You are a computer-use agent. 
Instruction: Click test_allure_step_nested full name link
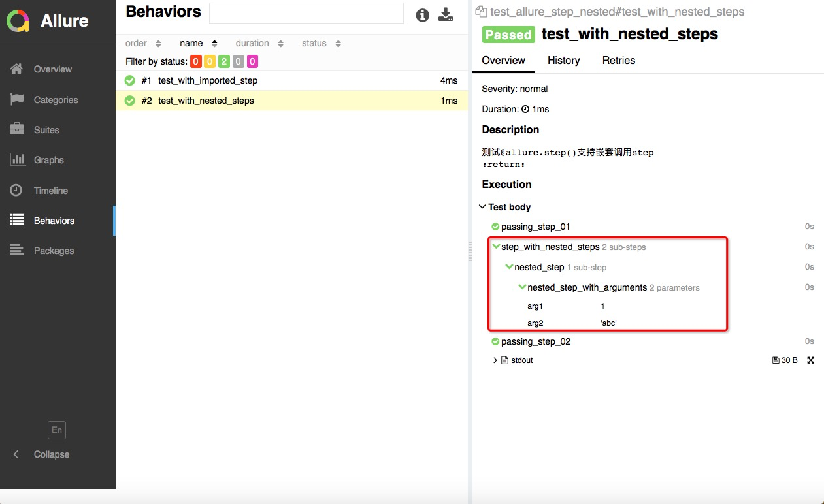pyautogui.click(x=617, y=12)
